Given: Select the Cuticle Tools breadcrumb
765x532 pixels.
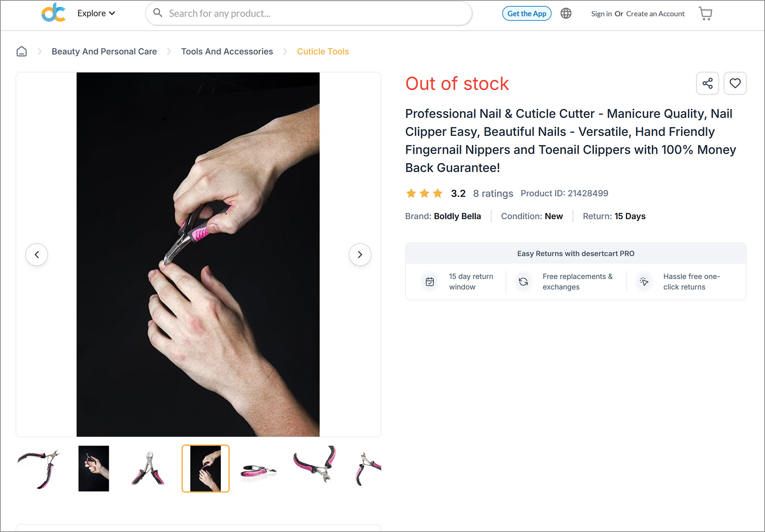Looking at the screenshot, I should point(323,51).
